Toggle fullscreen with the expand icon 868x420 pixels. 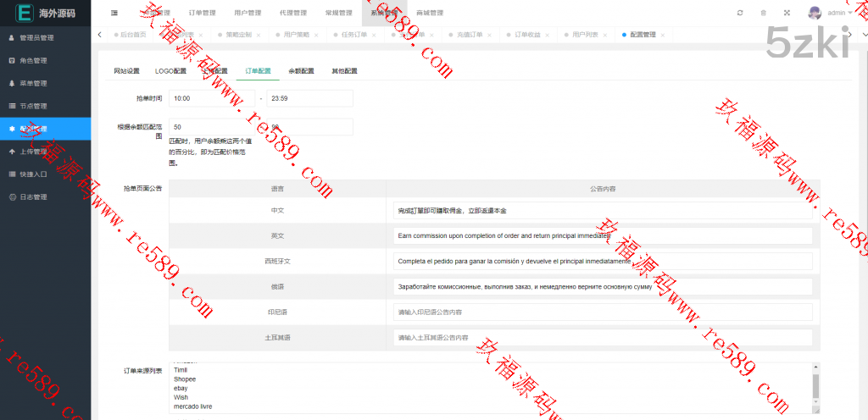[x=787, y=13]
